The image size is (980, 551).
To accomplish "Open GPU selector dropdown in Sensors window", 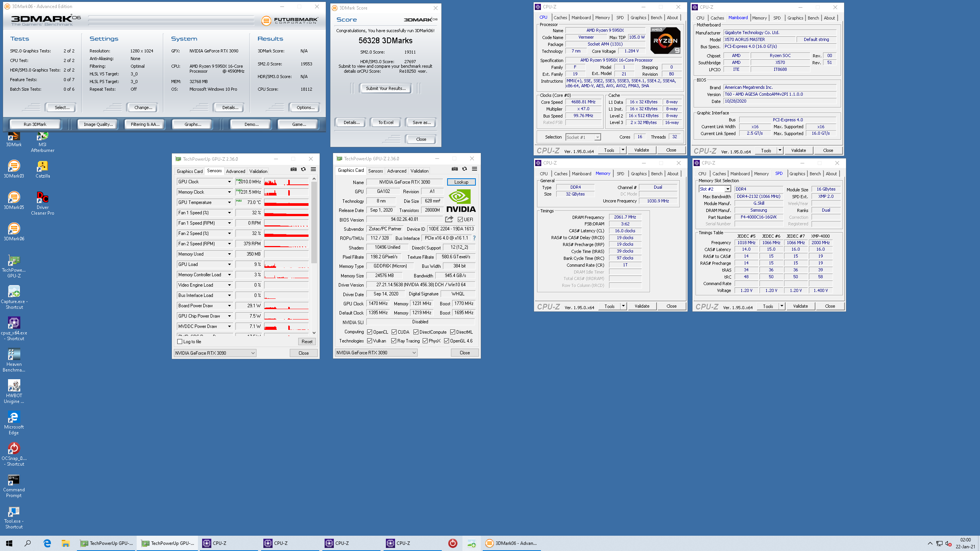I will (215, 353).
